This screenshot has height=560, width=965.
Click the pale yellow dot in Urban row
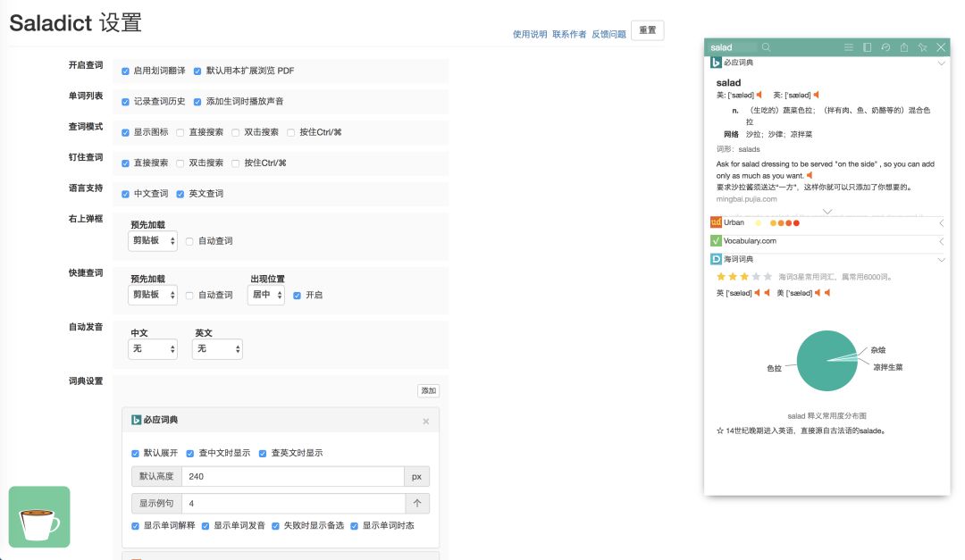tap(759, 222)
